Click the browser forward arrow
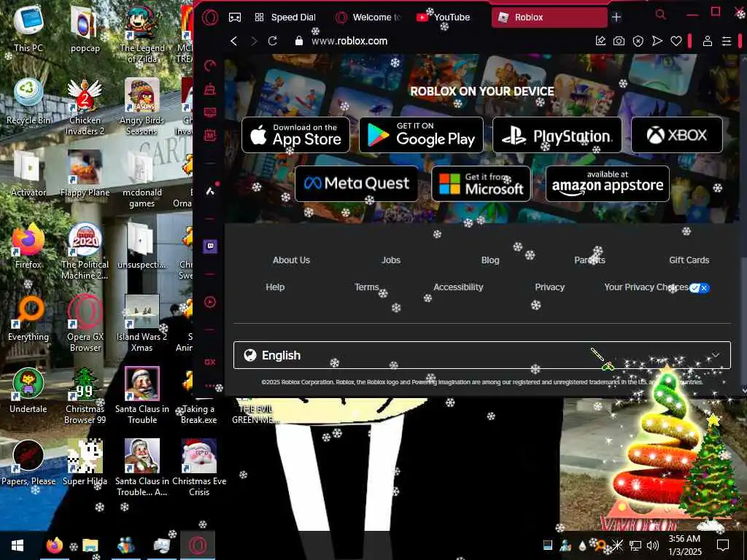The width and height of the screenshot is (747, 560). (x=254, y=41)
